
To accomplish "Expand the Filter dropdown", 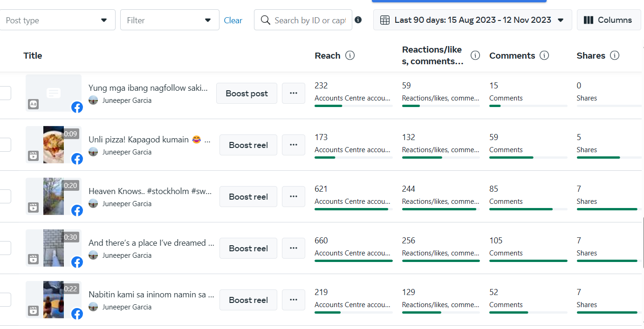I will (x=170, y=20).
